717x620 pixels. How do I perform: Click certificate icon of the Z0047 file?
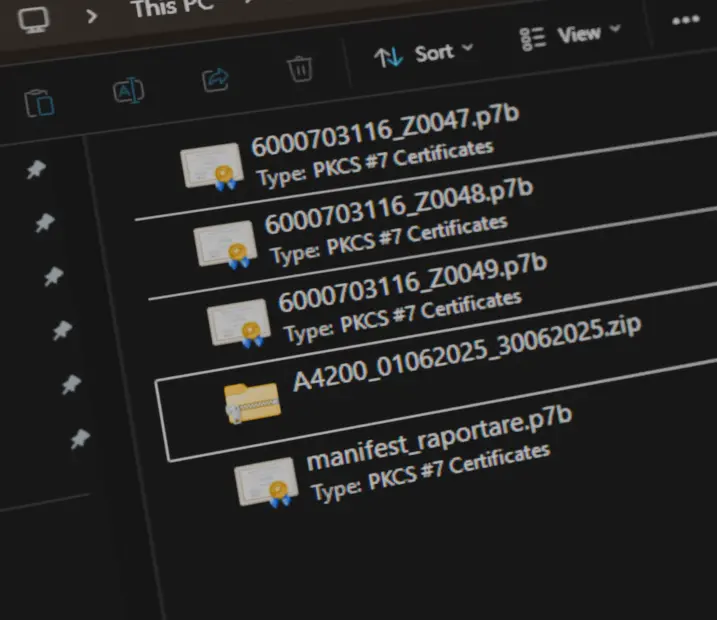pyautogui.click(x=212, y=167)
